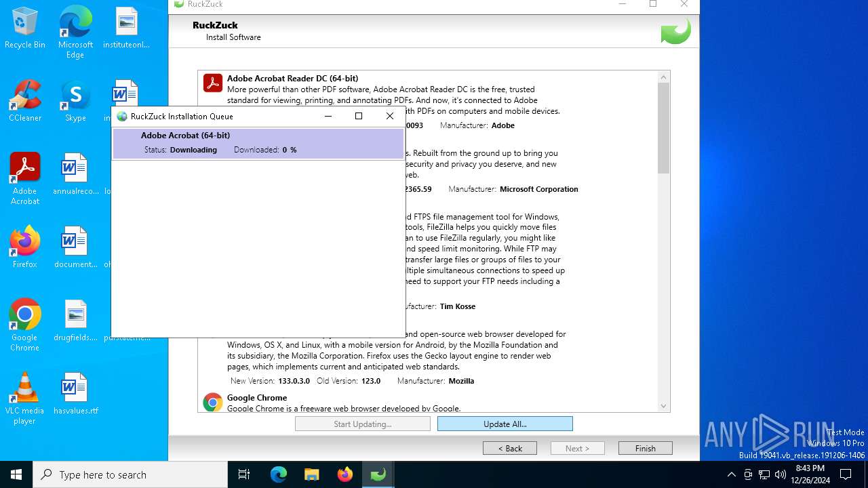This screenshot has height=488, width=868.
Task: Click the scroll up arrow of the software list
Action: click(x=664, y=77)
